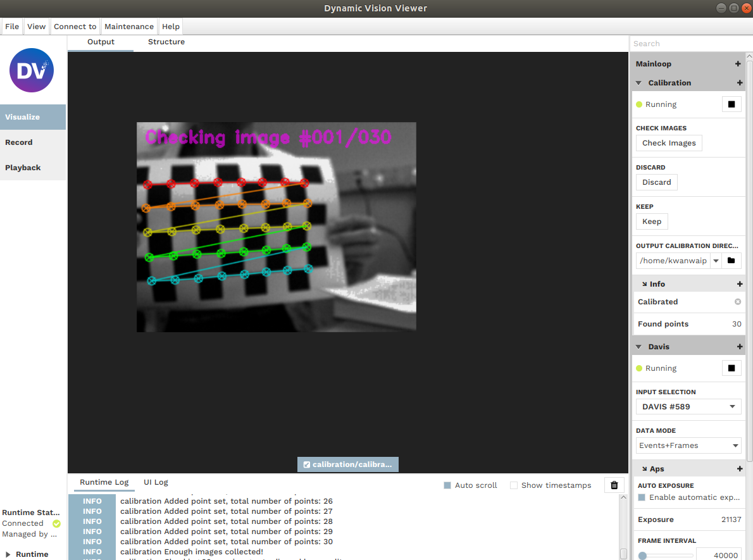Clear the log with the trash icon

pyautogui.click(x=614, y=485)
